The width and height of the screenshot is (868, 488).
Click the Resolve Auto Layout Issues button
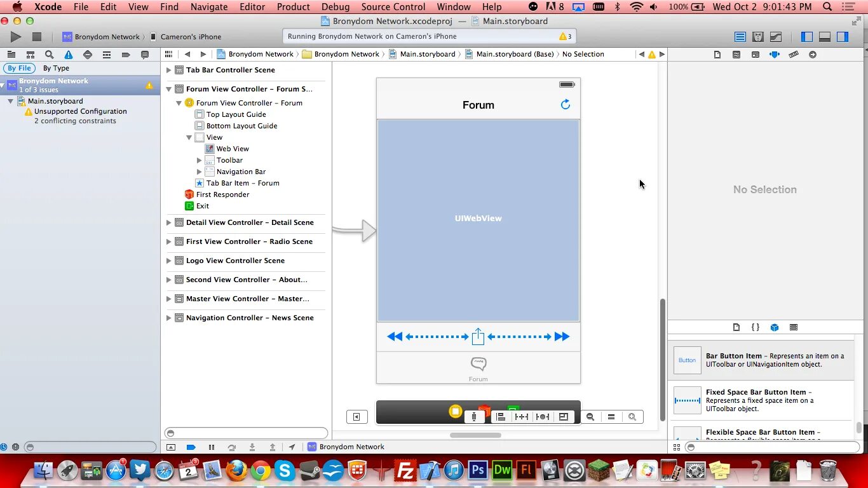coord(543,417)
